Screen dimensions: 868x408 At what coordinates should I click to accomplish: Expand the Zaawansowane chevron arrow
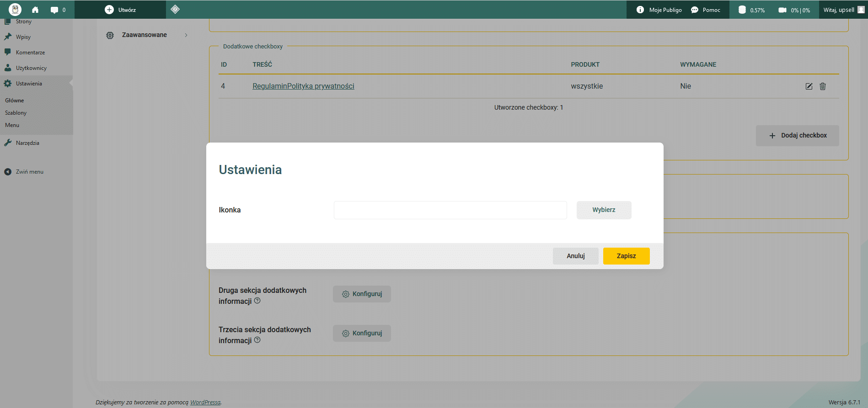point(186,35)
